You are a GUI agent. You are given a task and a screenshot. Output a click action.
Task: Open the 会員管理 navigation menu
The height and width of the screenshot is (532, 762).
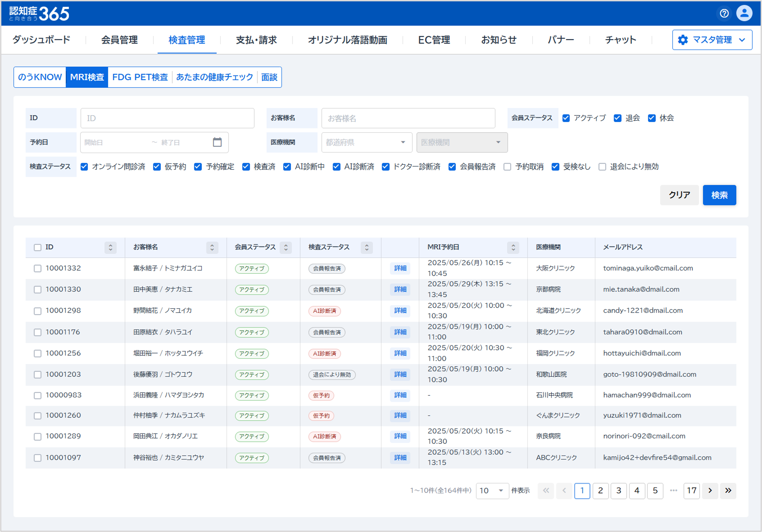tap(119, 40)
